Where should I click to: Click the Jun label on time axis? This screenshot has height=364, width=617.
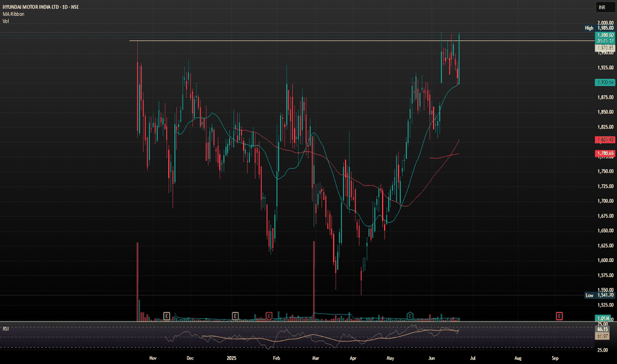(x=432, y=358)
